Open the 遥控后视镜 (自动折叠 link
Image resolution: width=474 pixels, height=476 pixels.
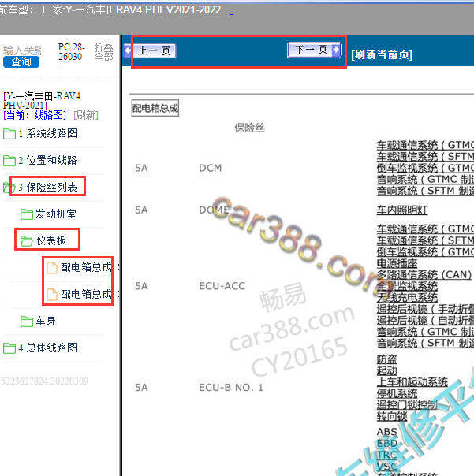(425, 320)
